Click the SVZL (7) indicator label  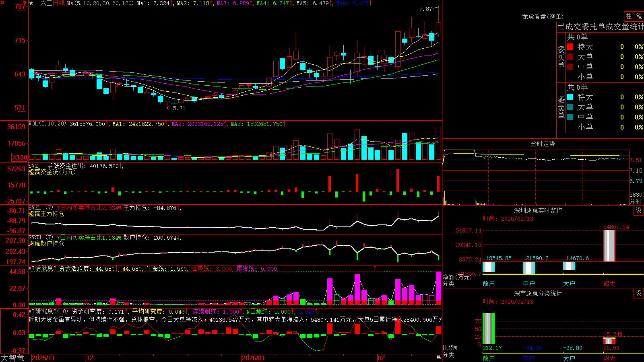[41, 208]
